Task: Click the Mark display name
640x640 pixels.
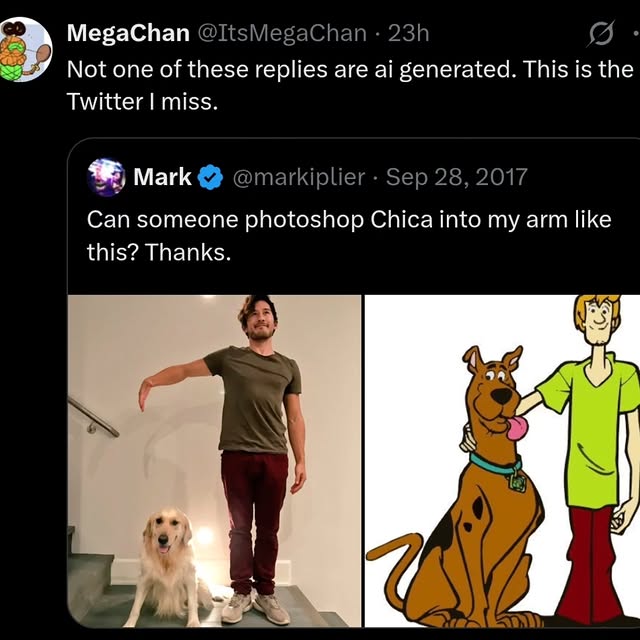Action: pos(162,178)
